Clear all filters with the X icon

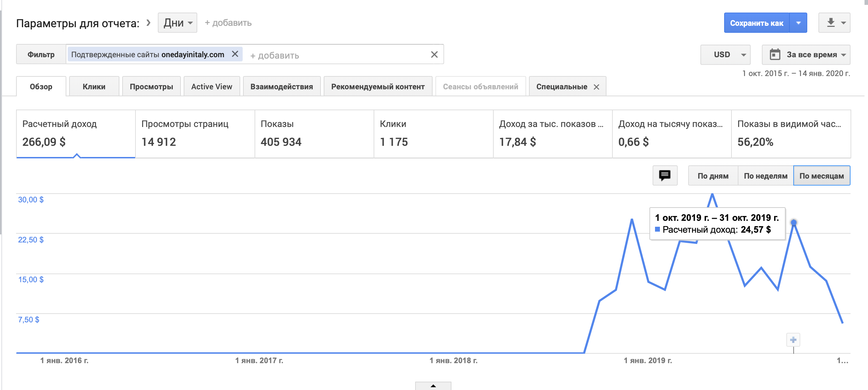click(434, 54)
